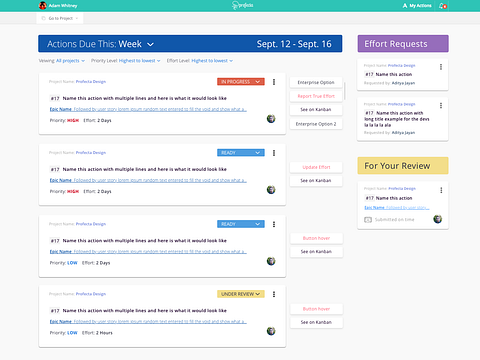The width and height of the screenshot is (480, 360).
Task: Open Profecta Design link on For Your Review card
Action: pyautogui.click(x=402, y=188)
